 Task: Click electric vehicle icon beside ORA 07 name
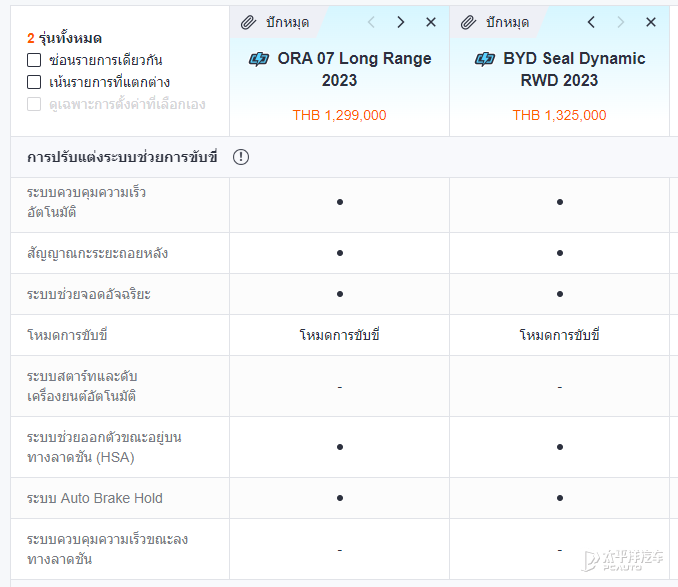click(x=259, y=59)
